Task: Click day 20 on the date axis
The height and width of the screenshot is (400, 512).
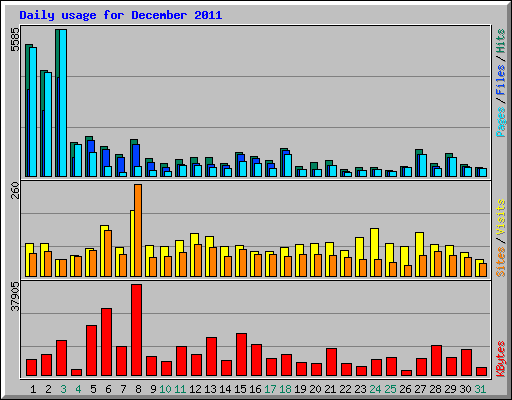Action: click(315, 389)
